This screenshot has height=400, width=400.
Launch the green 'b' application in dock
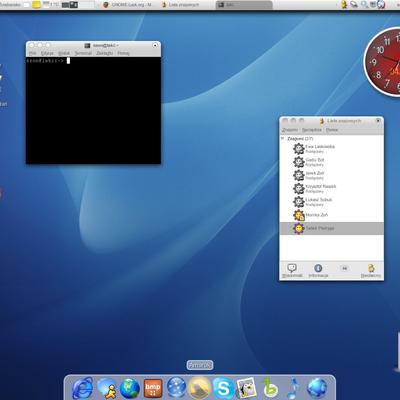point(270,388)
